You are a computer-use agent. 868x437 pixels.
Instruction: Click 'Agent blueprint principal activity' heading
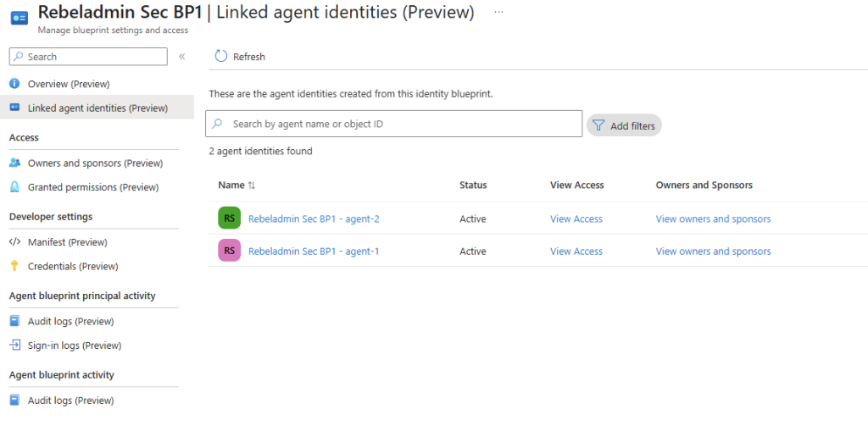82,296
